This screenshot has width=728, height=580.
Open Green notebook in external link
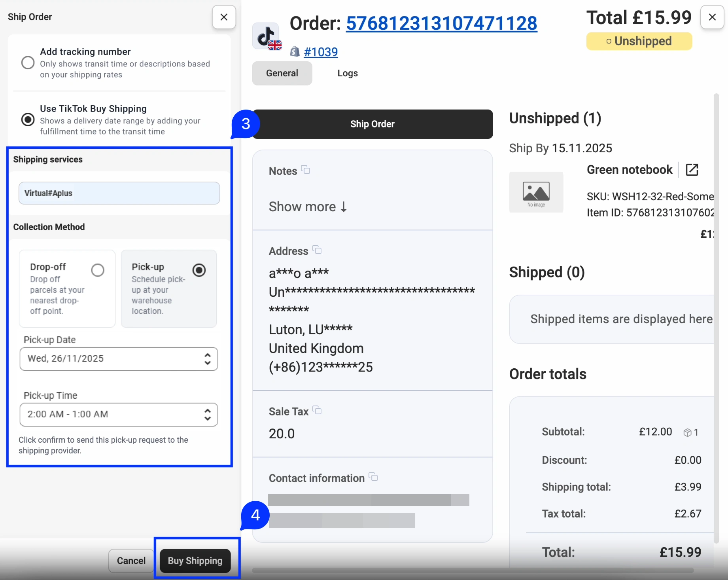692,170
